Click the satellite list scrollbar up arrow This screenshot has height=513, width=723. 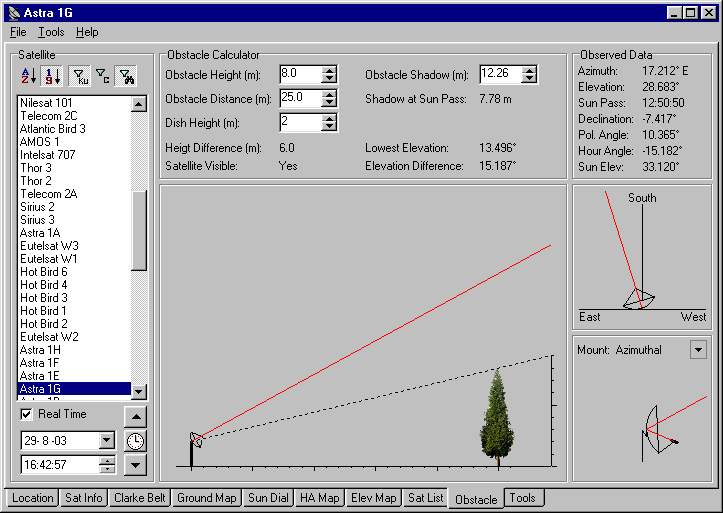(x=139, y=104)
